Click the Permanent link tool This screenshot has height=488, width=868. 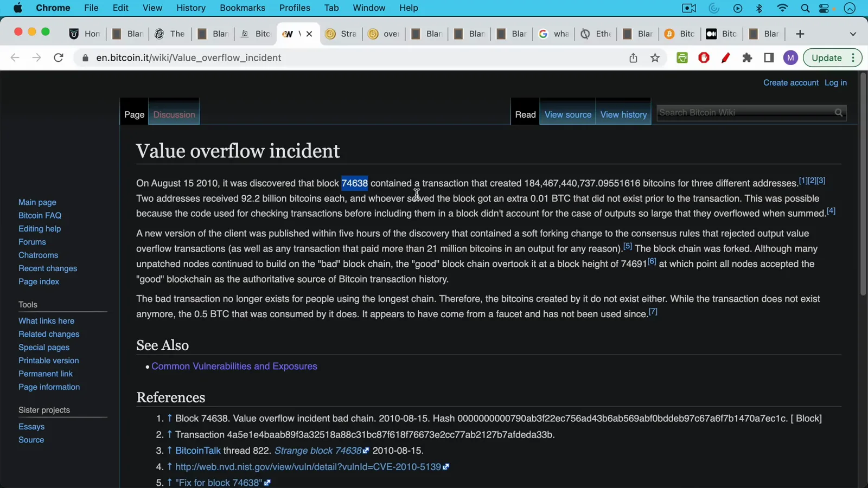46,374
